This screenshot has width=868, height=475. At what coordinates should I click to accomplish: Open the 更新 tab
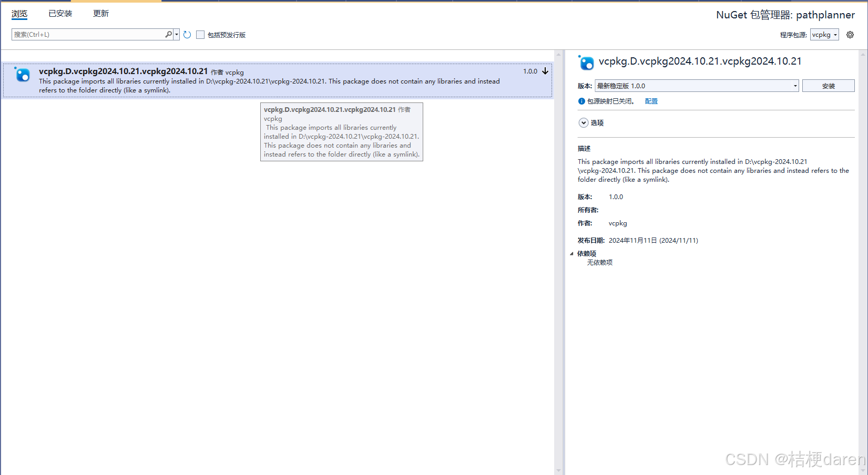[x=101, y=14]
